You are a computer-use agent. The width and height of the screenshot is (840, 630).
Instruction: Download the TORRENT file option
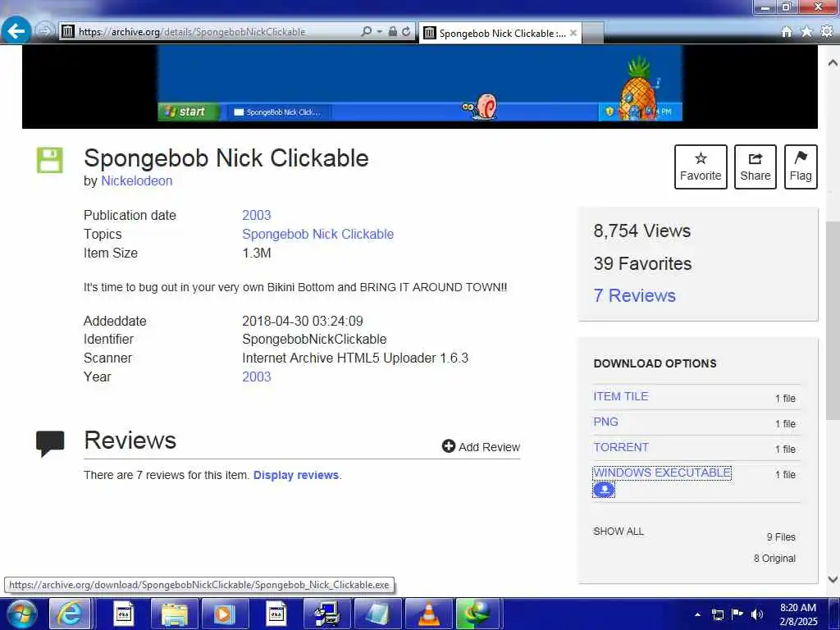[621, 447]
